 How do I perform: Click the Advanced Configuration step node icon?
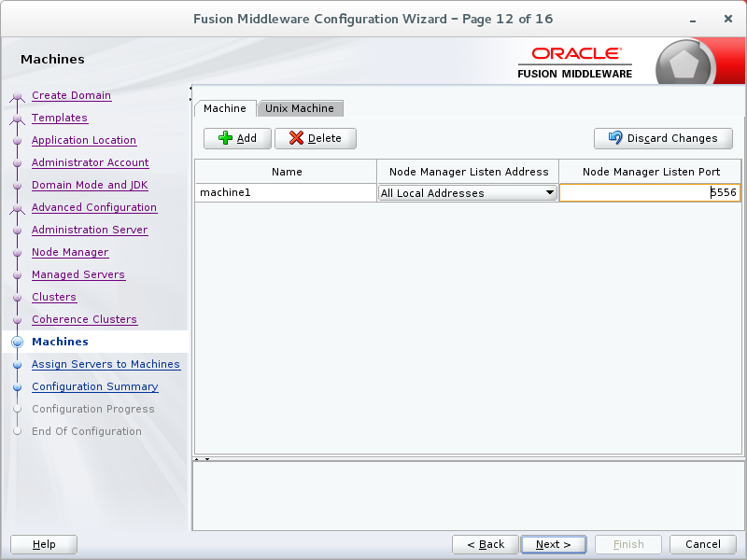point(18,208)
